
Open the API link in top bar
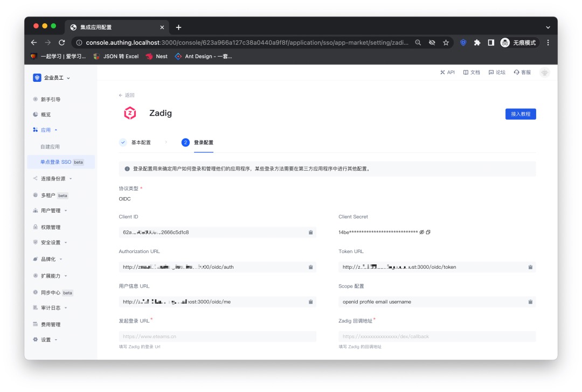click(x=447, y=72)
